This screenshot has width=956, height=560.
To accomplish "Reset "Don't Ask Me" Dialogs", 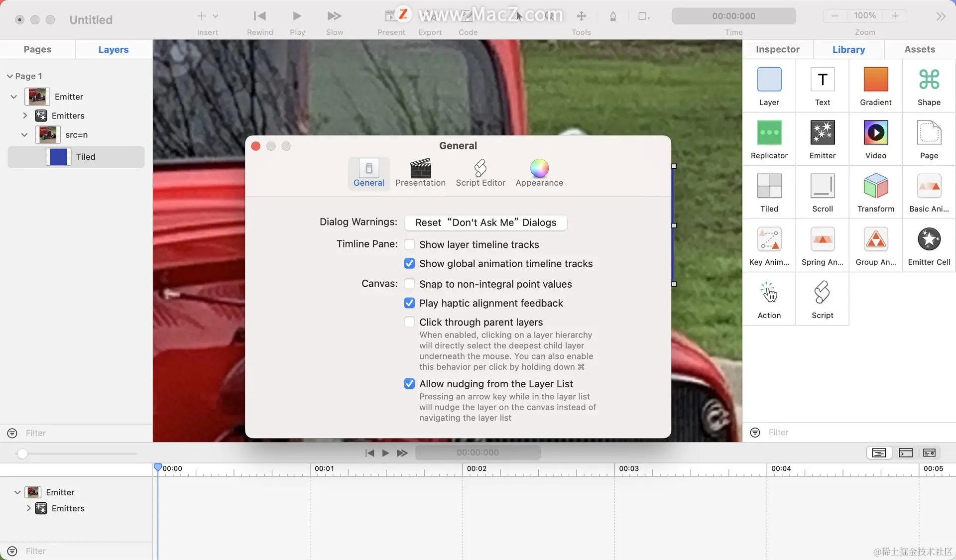I will [x=485, y=223].
